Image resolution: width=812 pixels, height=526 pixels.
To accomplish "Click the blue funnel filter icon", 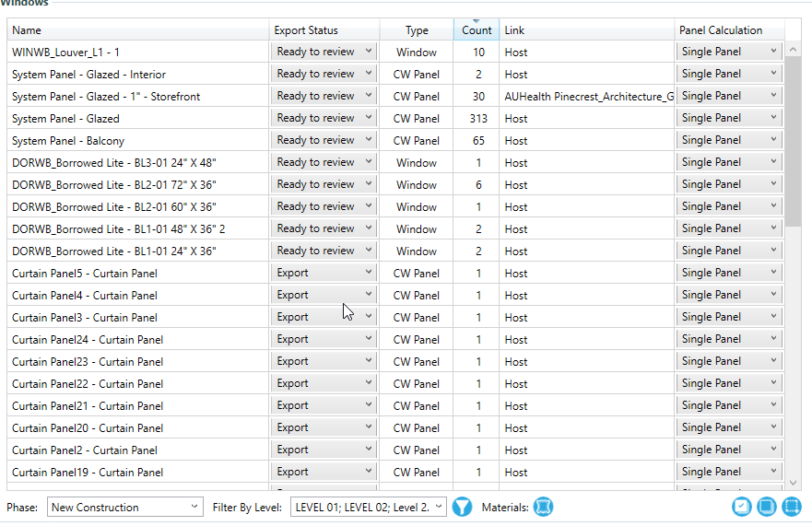I will pyautogui.click(x=462, y=507).
